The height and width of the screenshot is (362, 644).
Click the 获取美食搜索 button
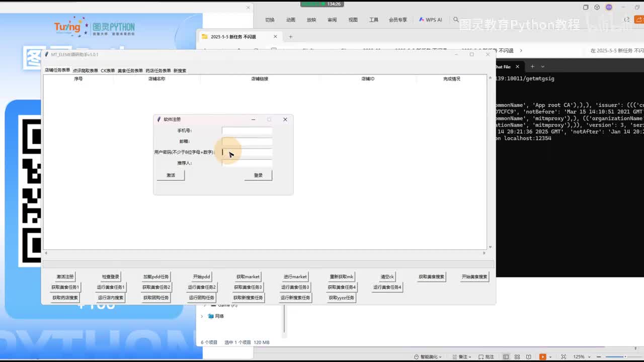[432, 277]
